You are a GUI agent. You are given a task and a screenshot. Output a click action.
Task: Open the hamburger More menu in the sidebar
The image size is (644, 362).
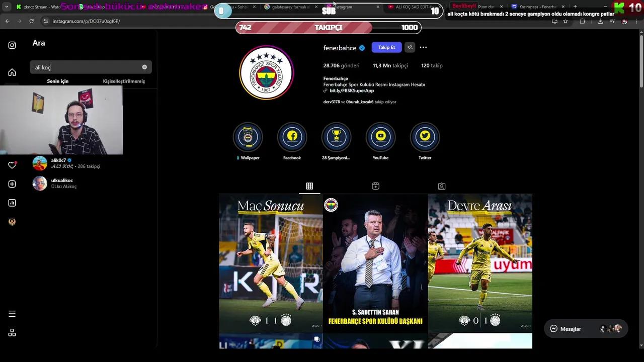pyautogui.click(x=12, y=314)
